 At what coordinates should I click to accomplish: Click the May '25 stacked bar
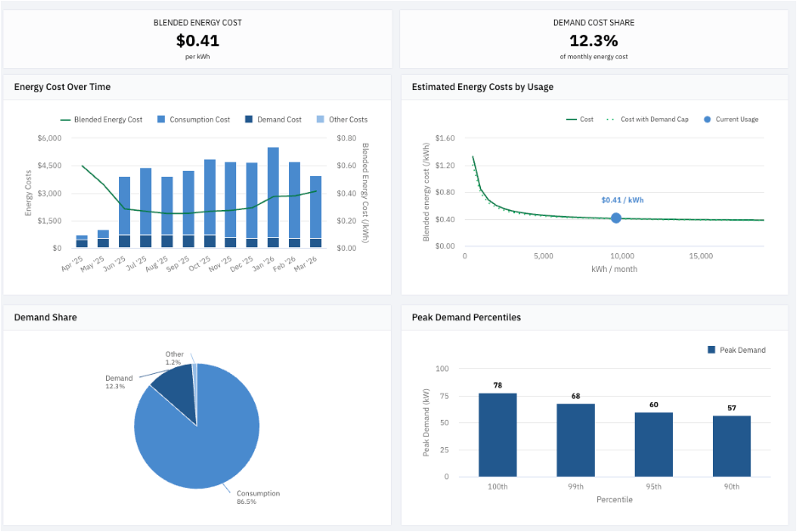point(103,239)
